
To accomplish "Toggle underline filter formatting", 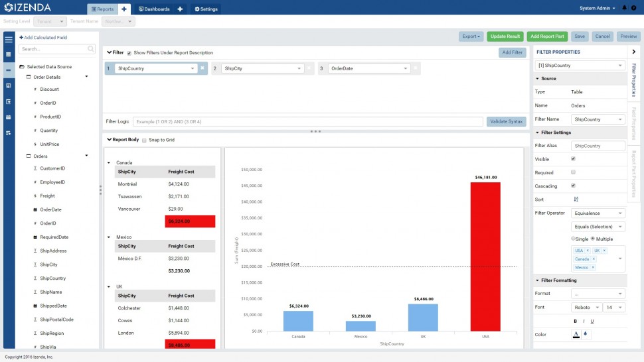I will click(x=592, y=321).
